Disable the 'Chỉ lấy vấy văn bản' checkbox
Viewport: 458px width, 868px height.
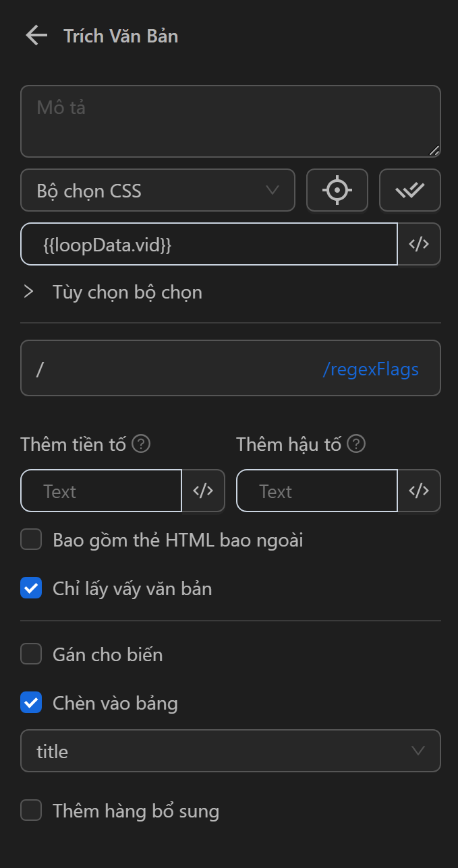pos(30,588)
